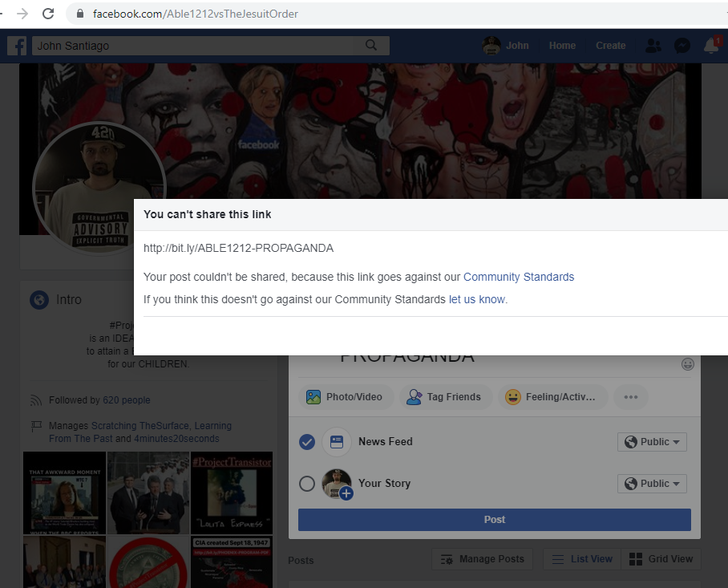This screenshot has width=728, height=588.
Task: Open the 'That Awkward Moment' photo thumbnail
Action: click(x=64, y=493)
